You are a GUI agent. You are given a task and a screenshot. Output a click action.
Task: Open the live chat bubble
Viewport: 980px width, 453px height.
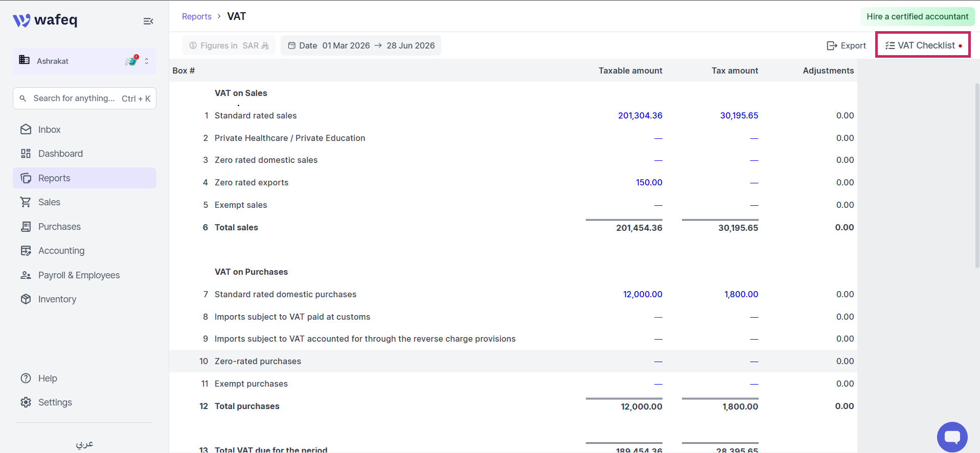952,437
